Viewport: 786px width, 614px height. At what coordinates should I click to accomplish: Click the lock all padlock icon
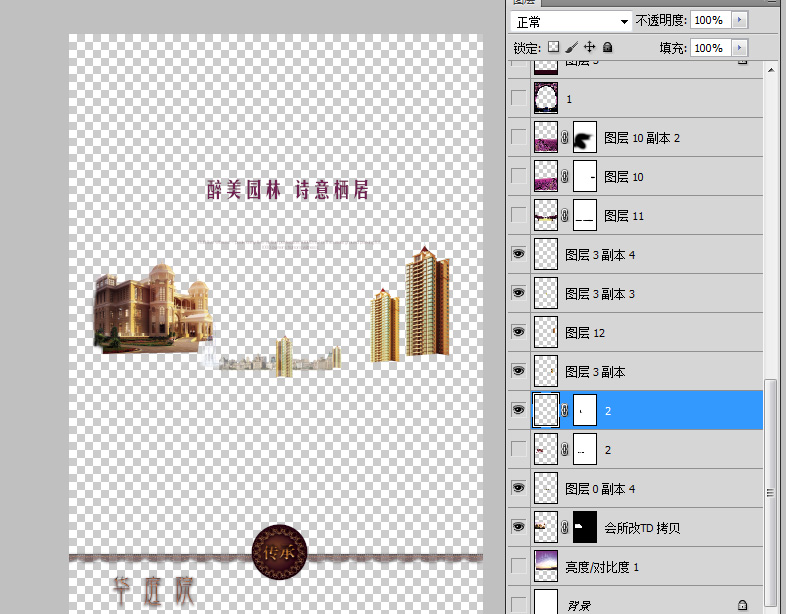608,47
